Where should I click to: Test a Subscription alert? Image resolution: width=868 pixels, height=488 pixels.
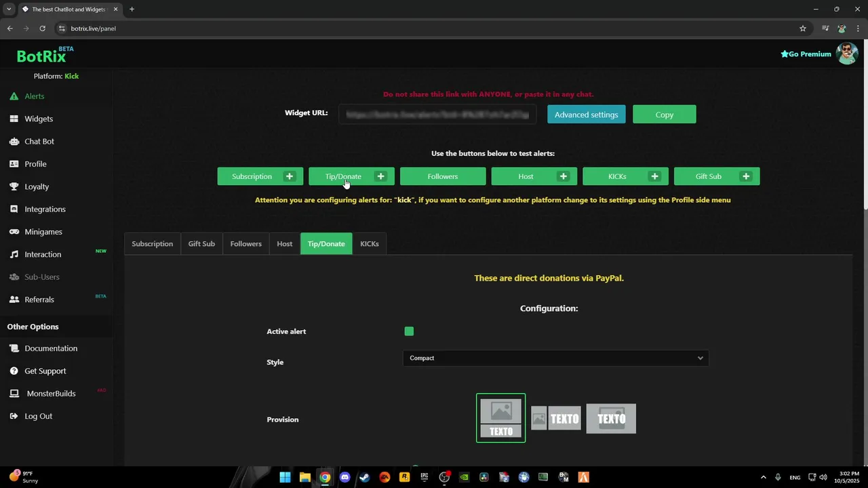tap(252, 176)
